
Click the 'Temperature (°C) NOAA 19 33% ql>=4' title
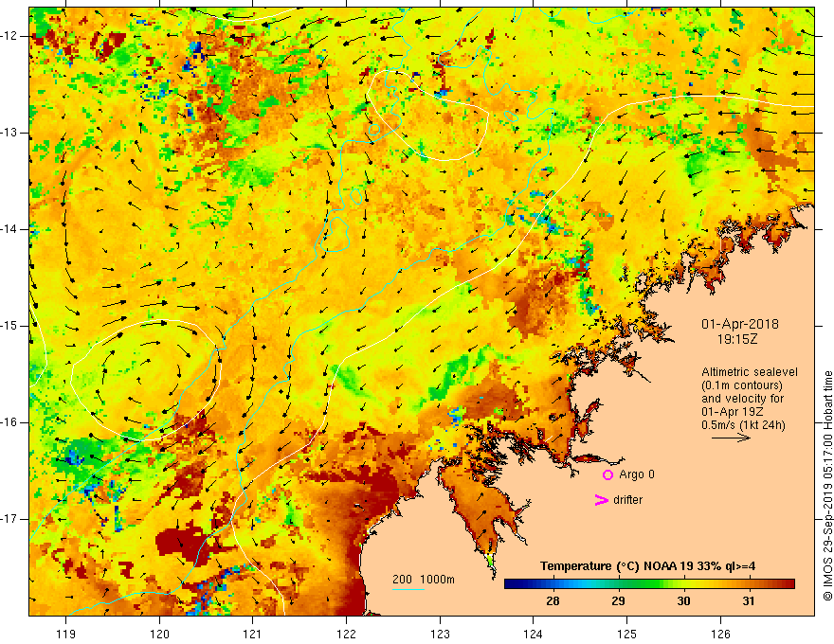click(648, 566)
